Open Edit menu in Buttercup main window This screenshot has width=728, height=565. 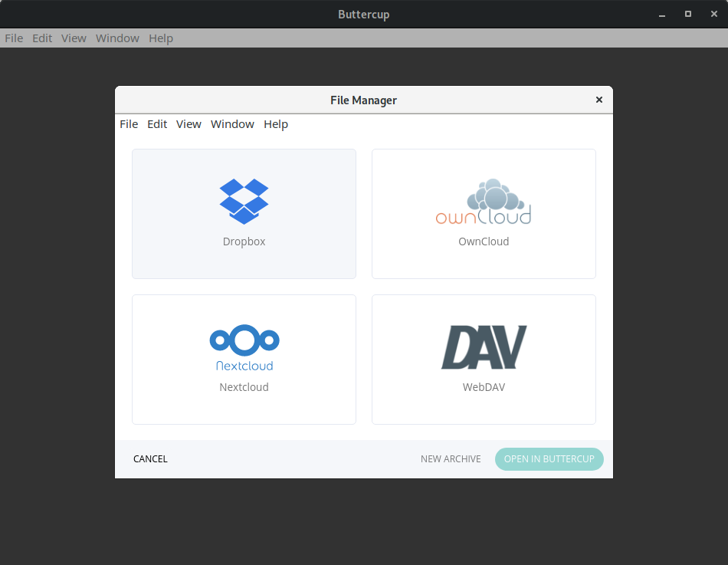(x=42, y=38)
